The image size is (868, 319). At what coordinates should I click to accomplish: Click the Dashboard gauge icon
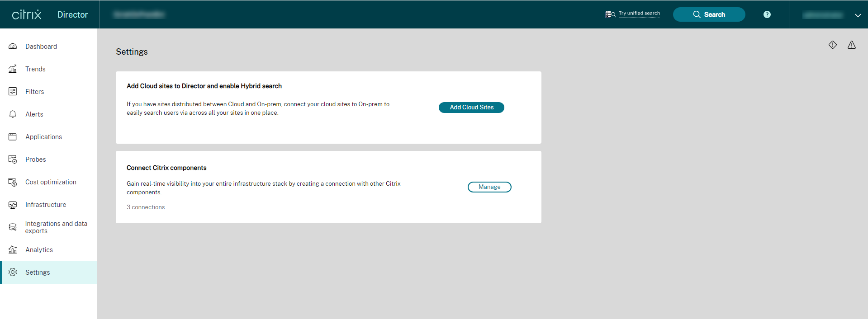pyautogui.click(x=13, y=47)
